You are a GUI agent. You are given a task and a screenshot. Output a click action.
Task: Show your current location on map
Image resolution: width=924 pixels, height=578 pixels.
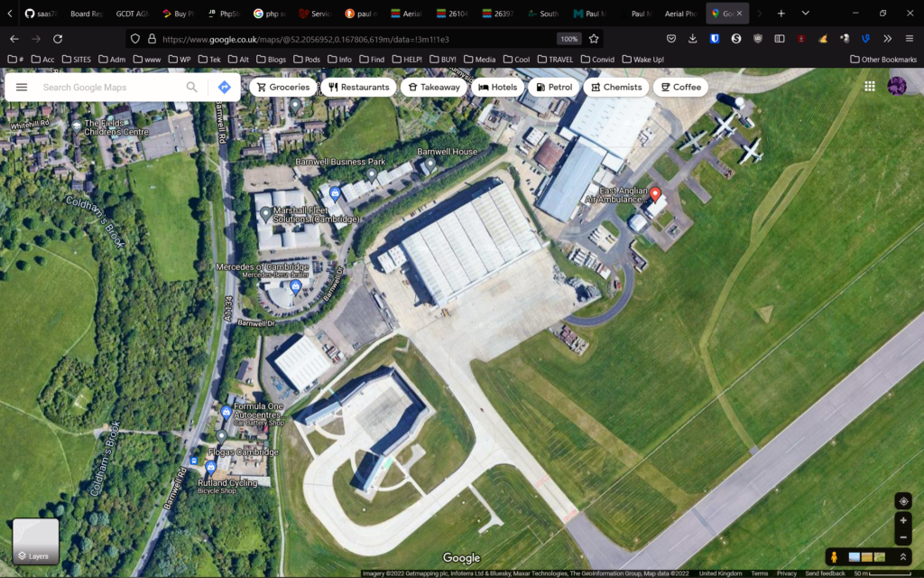[x=903, y=501]
